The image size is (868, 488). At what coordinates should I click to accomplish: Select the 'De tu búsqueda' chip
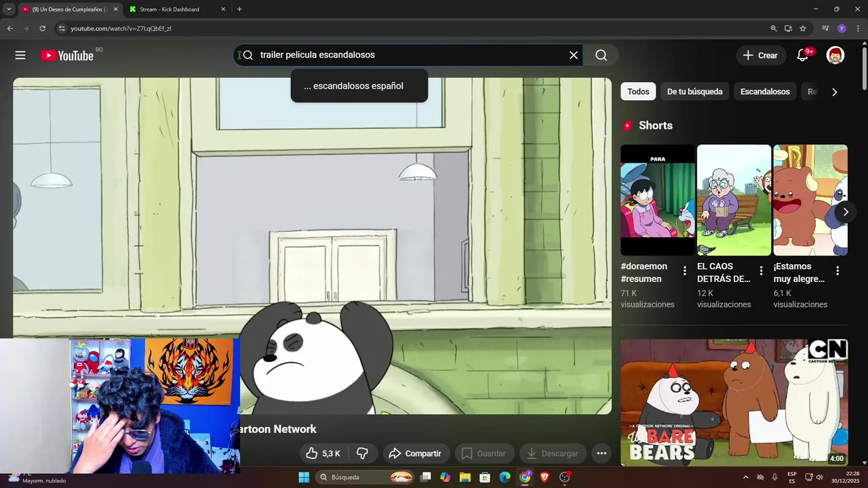694,91
